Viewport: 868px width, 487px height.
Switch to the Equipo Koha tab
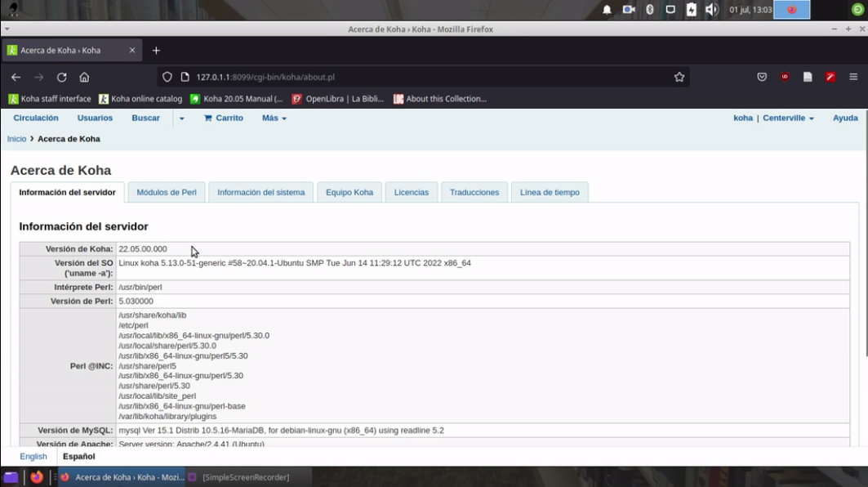pos(349,192)
